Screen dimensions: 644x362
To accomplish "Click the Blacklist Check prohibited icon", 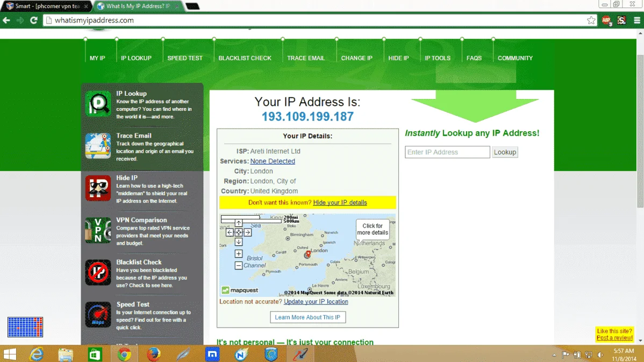I will [98, 272].
